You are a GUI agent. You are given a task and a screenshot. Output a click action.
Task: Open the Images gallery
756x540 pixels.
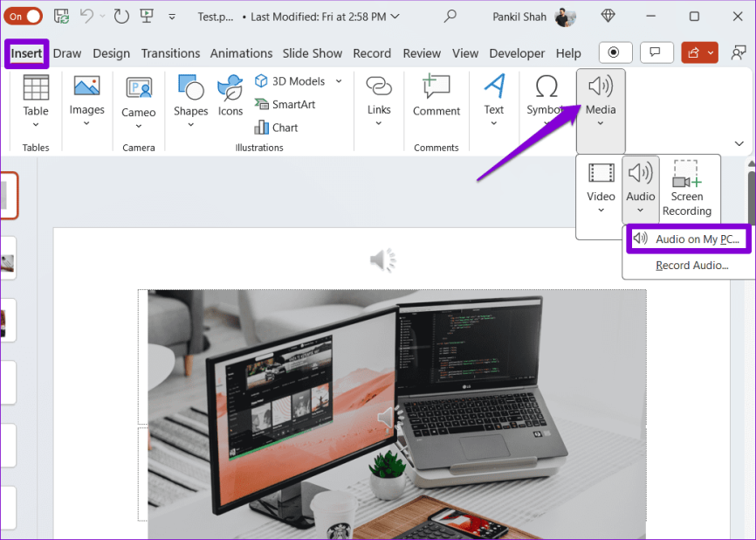[x=86, y=100]
